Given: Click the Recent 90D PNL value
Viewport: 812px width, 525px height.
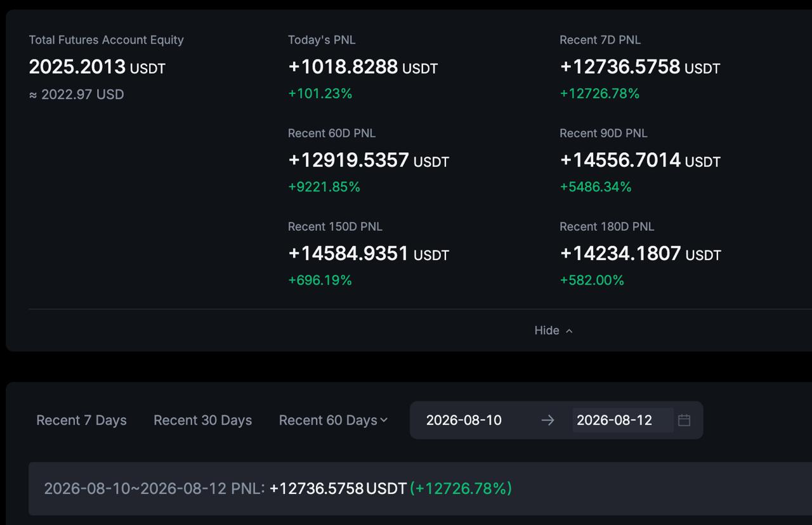Looking at the screenshot, I should pyautogui.click(x=640, y=160).
